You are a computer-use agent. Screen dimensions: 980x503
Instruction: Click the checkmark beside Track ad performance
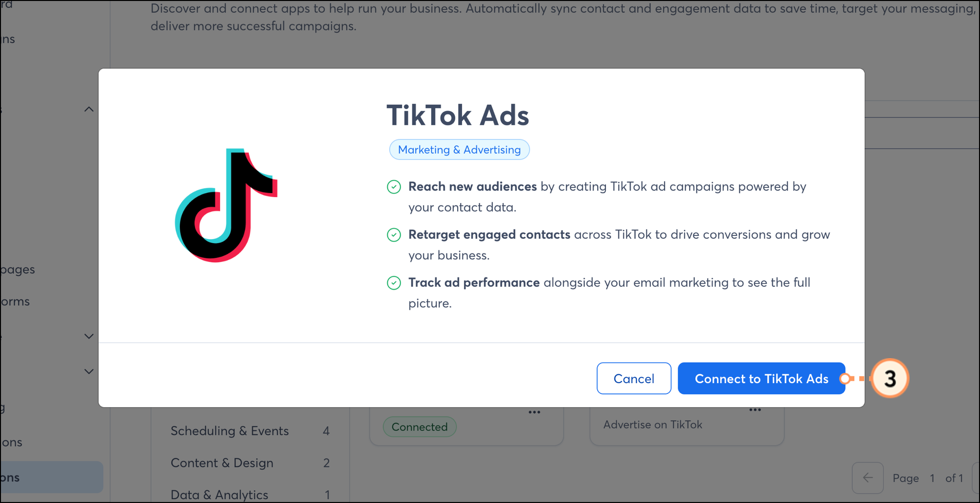(394, 283)
